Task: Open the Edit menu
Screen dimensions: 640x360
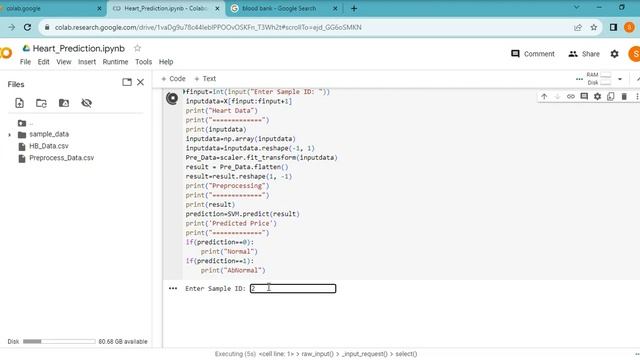Action: point(43,62)
